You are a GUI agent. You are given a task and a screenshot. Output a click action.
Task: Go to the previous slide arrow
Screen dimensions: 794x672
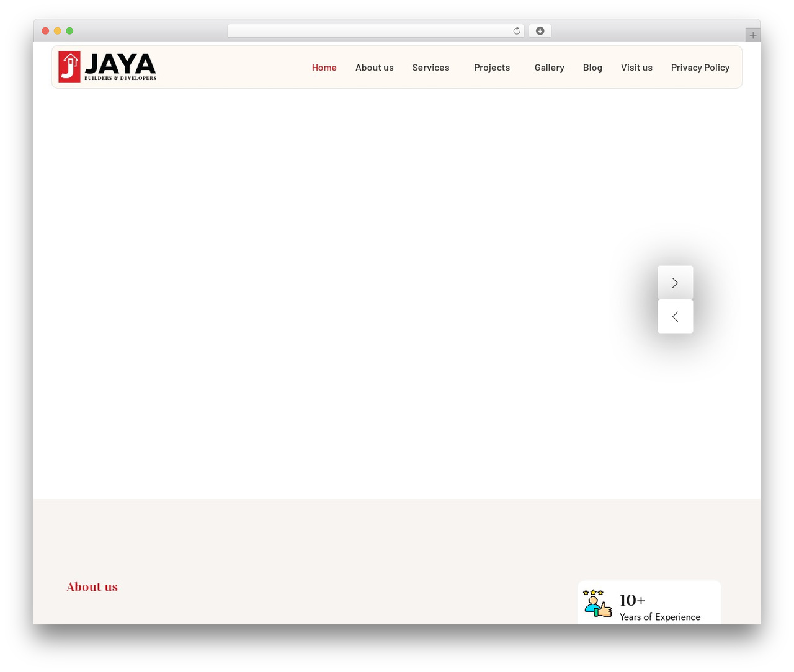tap(675, 317)
